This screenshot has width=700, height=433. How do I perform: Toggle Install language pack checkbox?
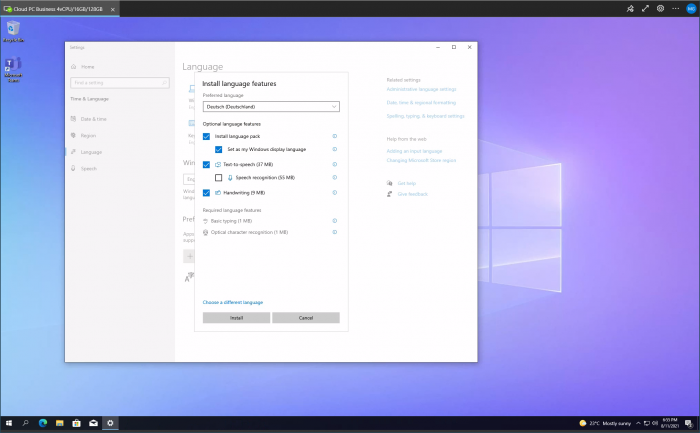[206, 137]
